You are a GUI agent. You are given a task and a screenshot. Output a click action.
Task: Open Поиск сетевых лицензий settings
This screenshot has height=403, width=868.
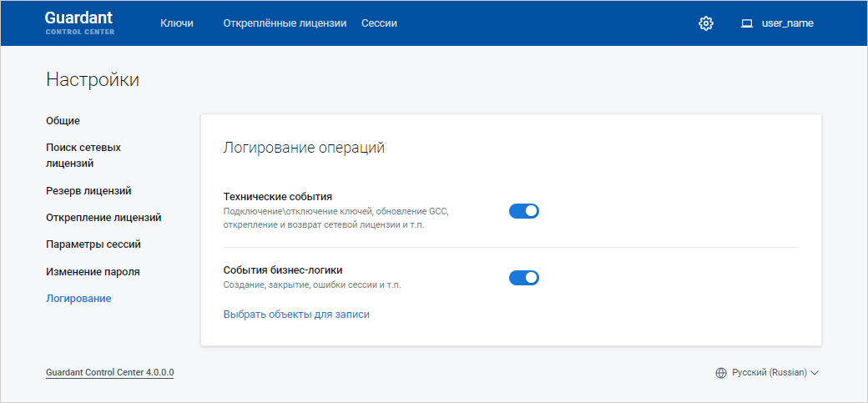83,155
